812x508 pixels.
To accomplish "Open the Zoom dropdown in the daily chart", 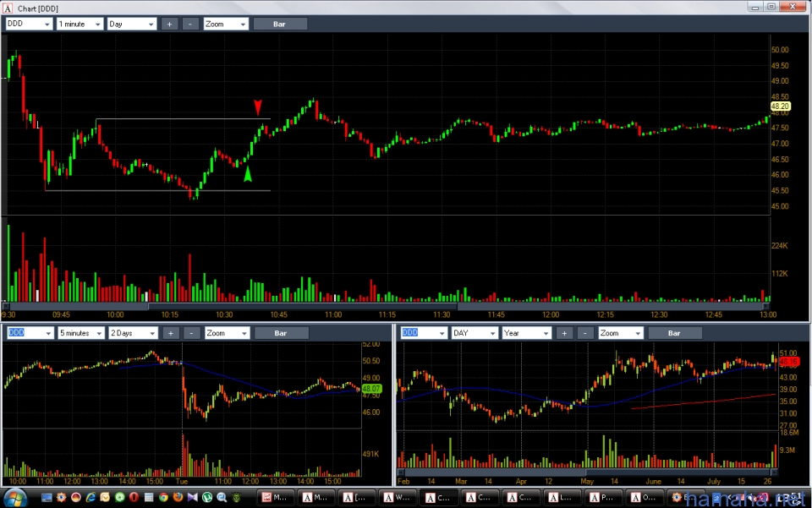I will click(620, 333).
